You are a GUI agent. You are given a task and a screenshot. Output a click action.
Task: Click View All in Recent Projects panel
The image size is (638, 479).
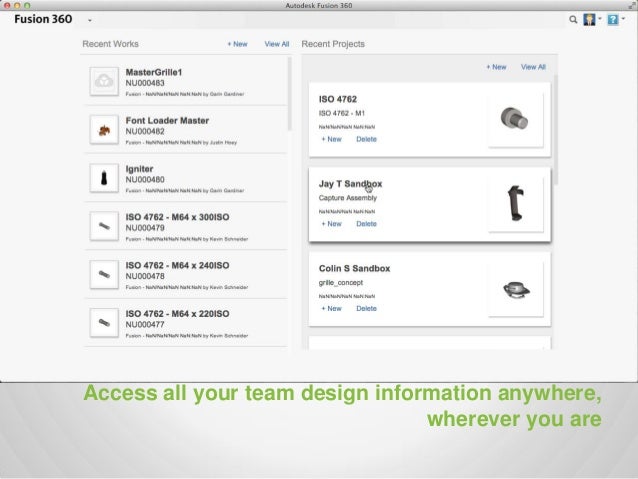coord(533,67)
